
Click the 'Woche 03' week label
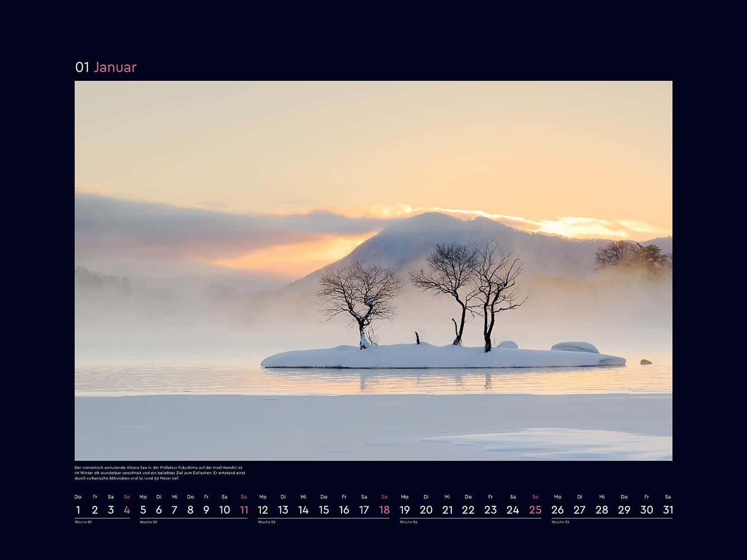click(267, 522)
